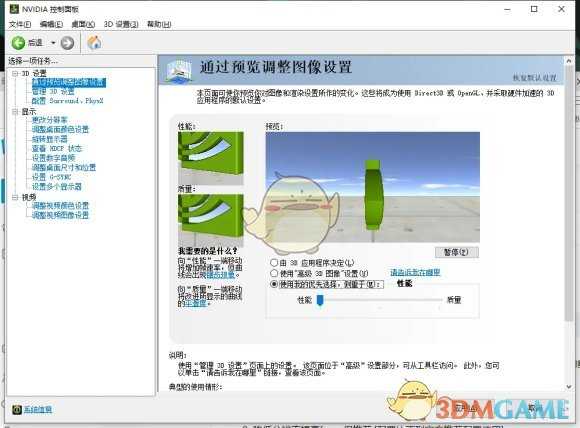The width and height of the screenshot is (580, 428).
Task: Click the link in the 性能 help paragraph
Action: [x=220, y=275]
